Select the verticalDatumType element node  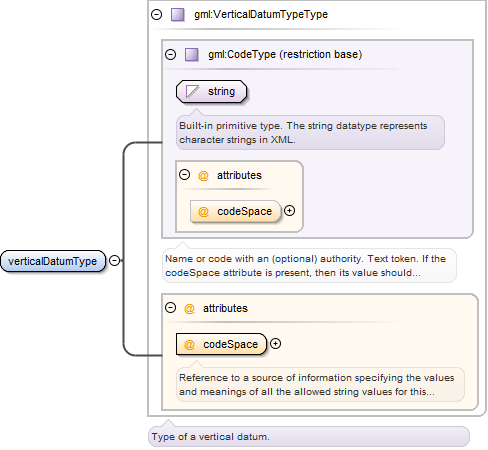(53, 261)
